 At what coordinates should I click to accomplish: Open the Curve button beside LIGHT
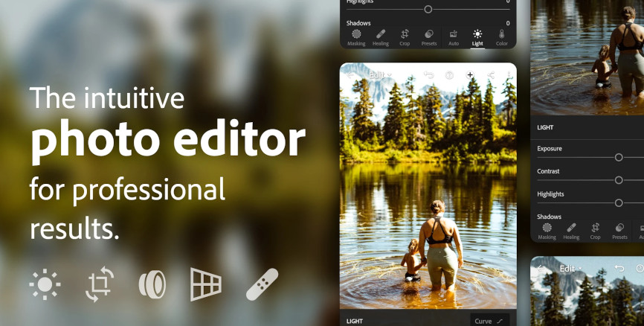(489, 321)
